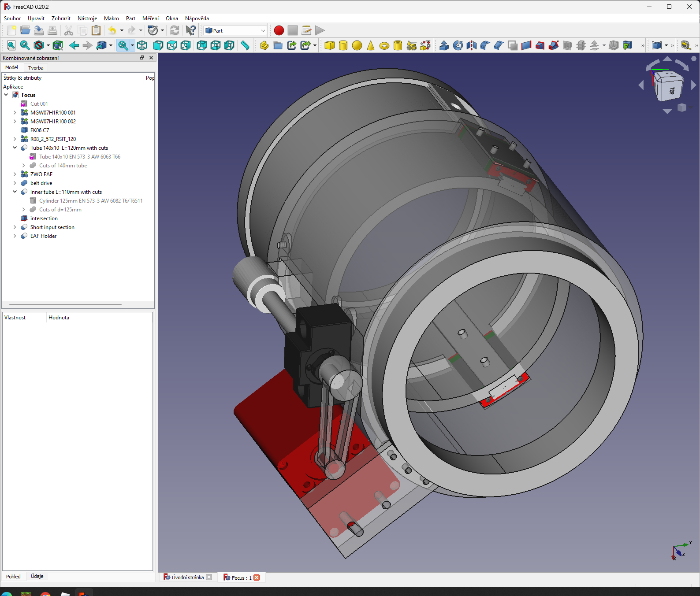Click the Fit all view icon
Screen dimensions: 700x596
(x=11, y=45)
